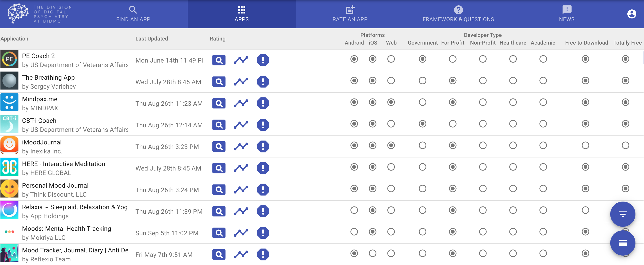Image resolution: width=644 pixels, height=265 pixels.
Task: Open the floating list view button
Action: (622, 243)
